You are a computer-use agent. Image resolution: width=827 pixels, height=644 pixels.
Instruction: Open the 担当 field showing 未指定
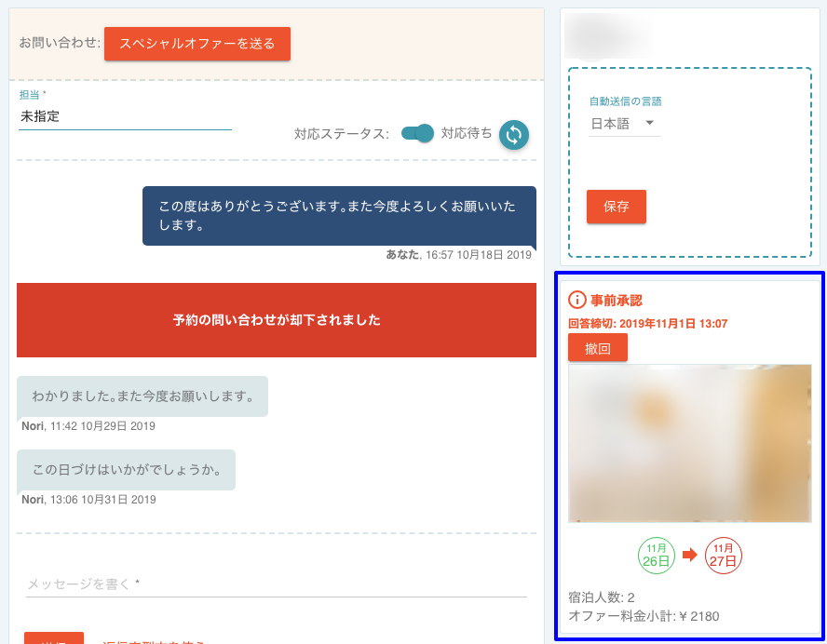(x=125, y=116)
